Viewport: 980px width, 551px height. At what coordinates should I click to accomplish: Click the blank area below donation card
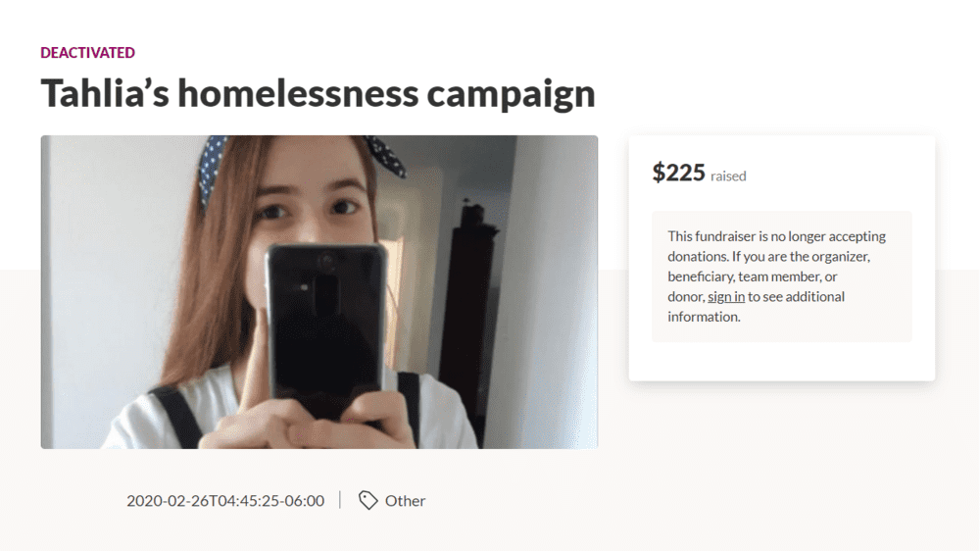(782, 463)
